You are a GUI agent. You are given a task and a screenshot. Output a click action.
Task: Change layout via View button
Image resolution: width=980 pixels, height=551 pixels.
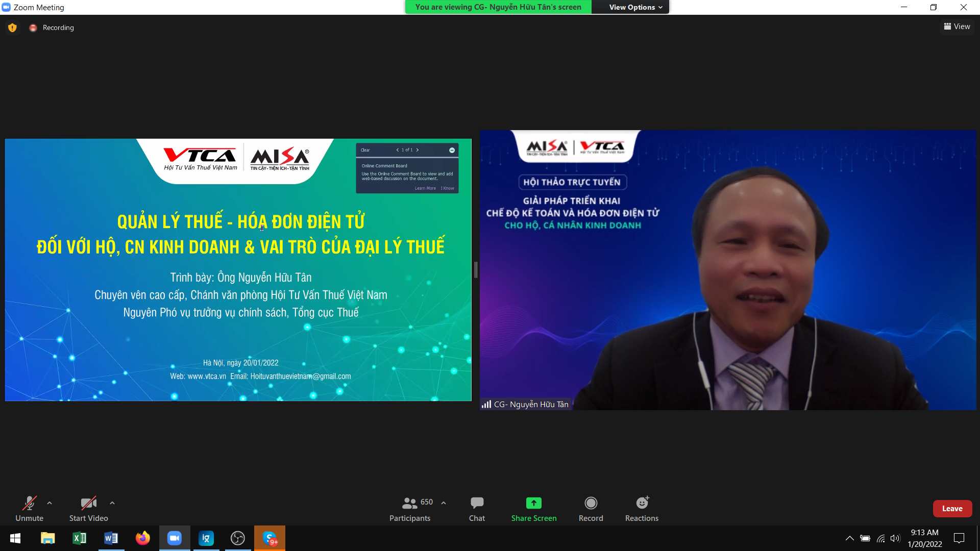[957, 27]
